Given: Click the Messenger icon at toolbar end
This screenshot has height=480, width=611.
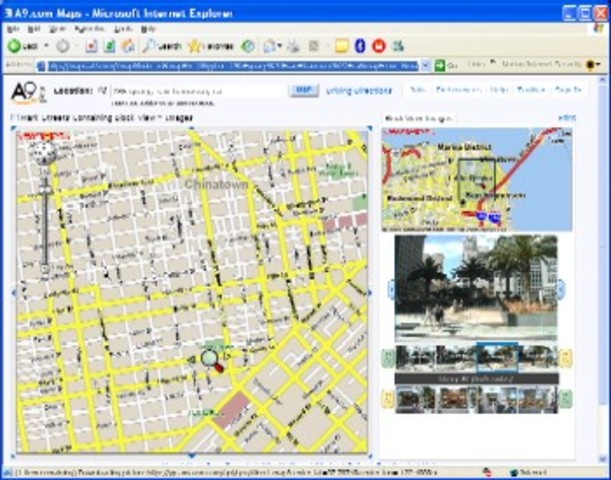Looking at the screenshot, I should coord(398,46).
